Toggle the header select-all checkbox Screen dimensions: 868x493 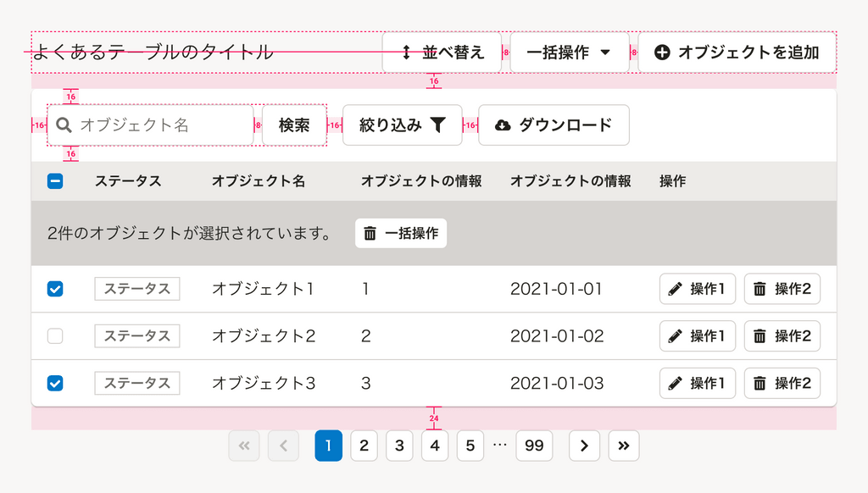[55, 180]
